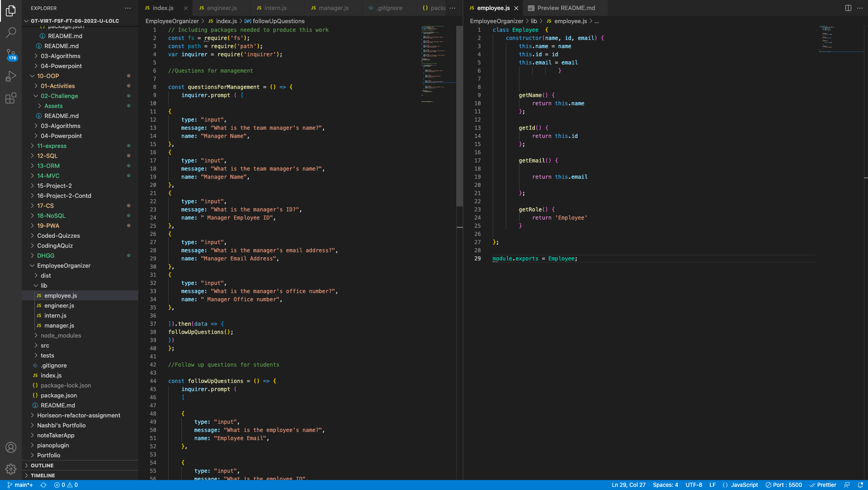Image resolution: width=868 pixels, height=490 pixels.
Task: Switch to the engineer.js tab
Action: click(x=221, y=8)
